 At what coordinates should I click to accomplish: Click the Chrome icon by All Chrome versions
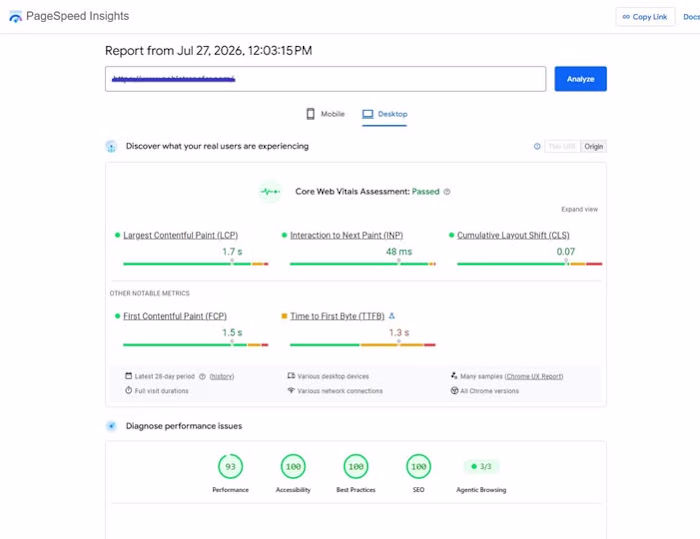[454, 391]
